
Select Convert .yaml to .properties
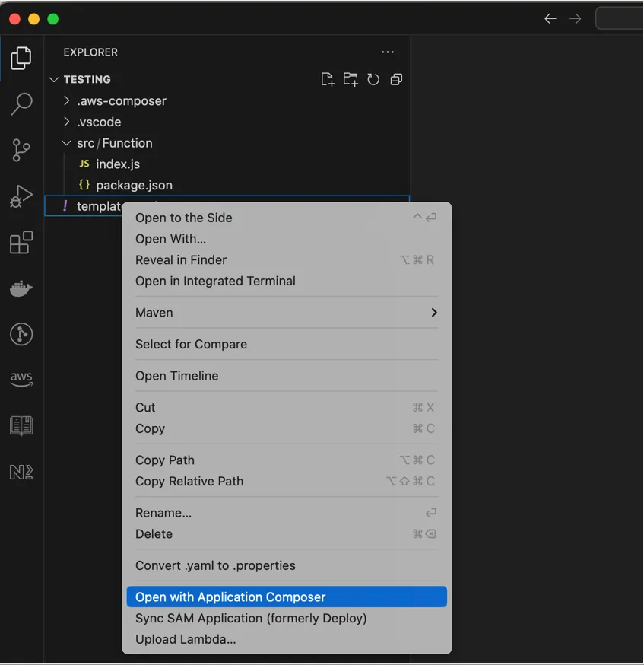click(287, 565)
